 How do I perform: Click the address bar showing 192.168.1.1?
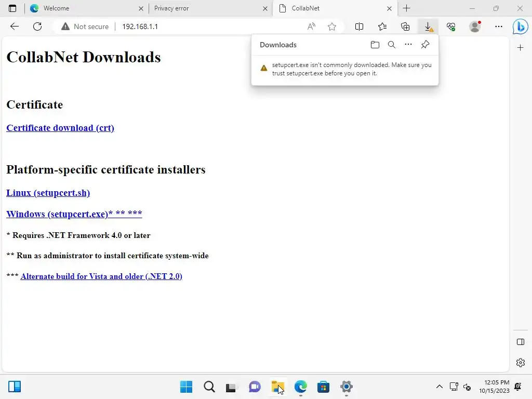tap(140, 26)
